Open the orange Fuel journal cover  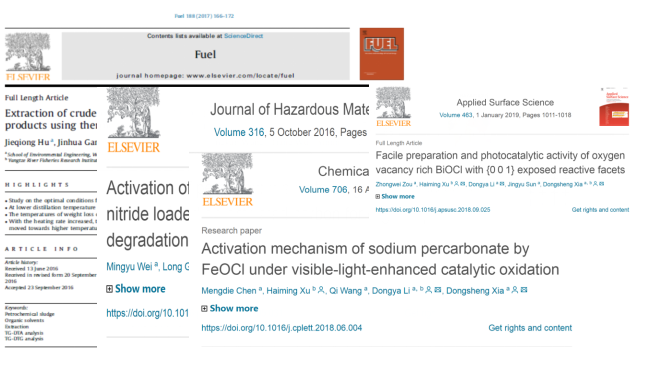click(382, 54)
